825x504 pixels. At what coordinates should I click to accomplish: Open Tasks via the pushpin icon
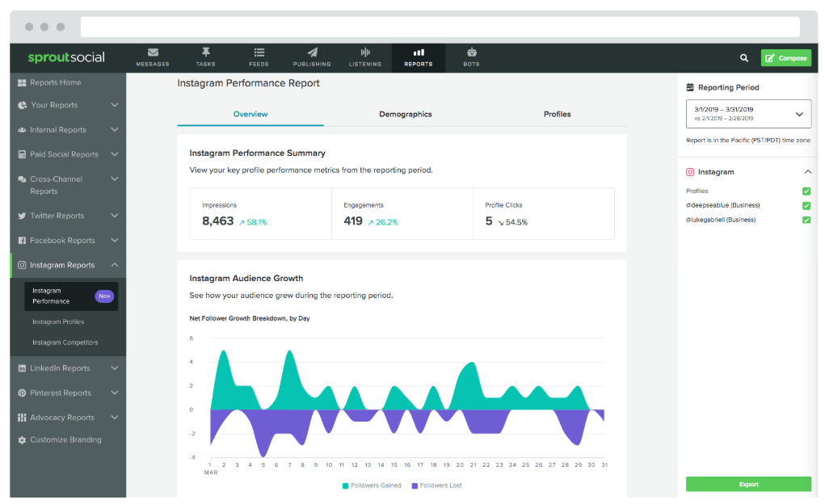206,52
